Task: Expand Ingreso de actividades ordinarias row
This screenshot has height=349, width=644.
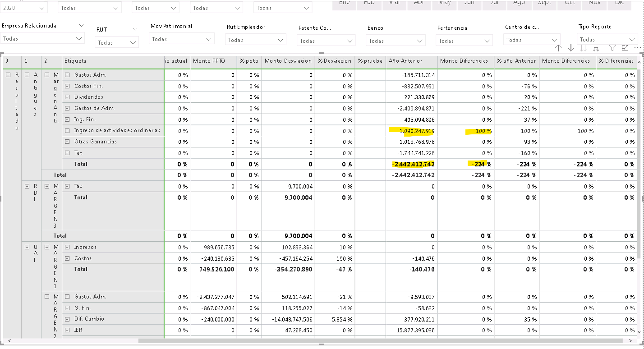Action: pyautogui.click(x=67, y=131)
